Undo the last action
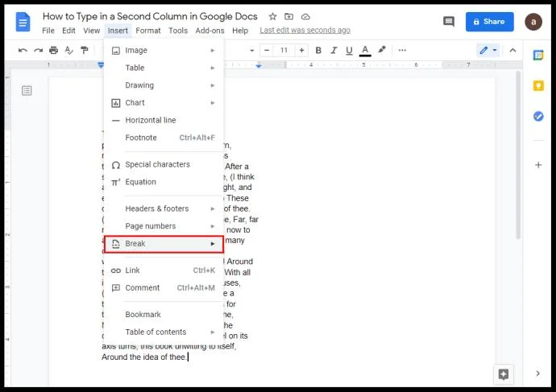The width and height of the screenshot is (556, 392). 23,50
